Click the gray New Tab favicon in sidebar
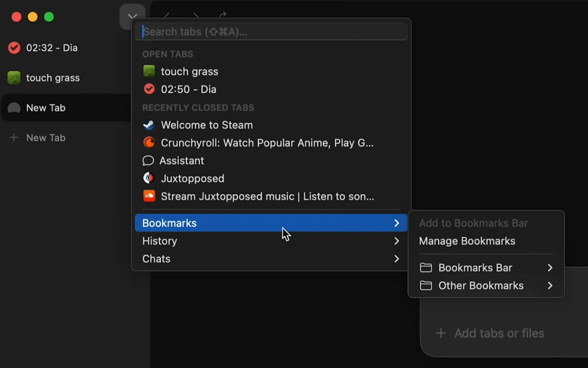The image size is (588, 368). (x=14, y=108)
